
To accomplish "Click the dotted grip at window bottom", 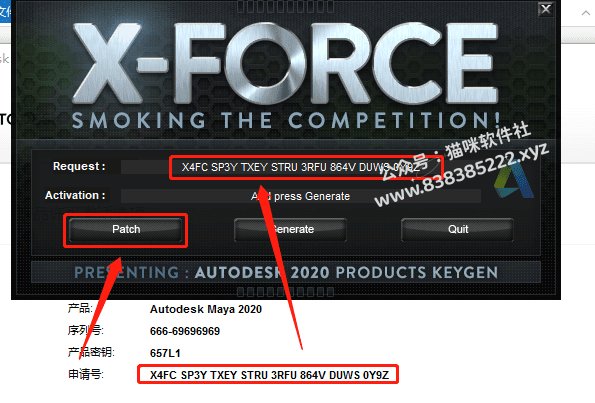I will (285, 291).
